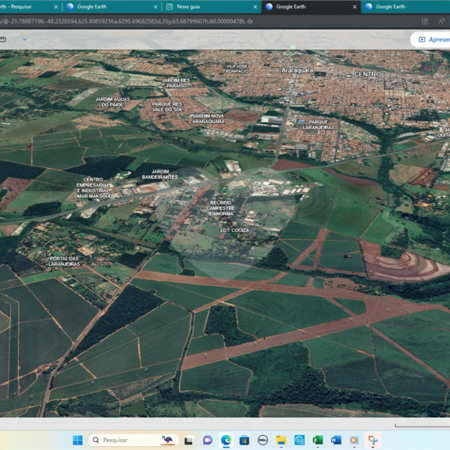
Task: Switch to the Nova guia tab
Action: point(211,7)
